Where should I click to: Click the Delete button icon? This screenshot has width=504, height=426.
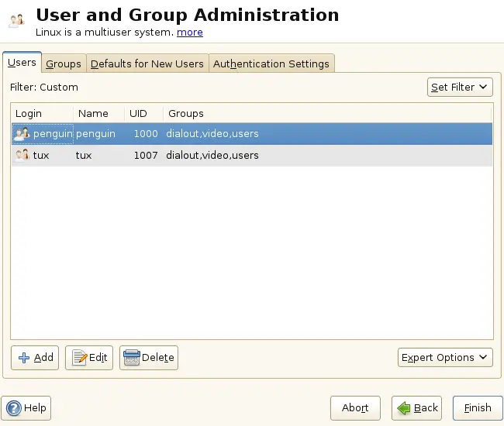[x=131, y=358]
